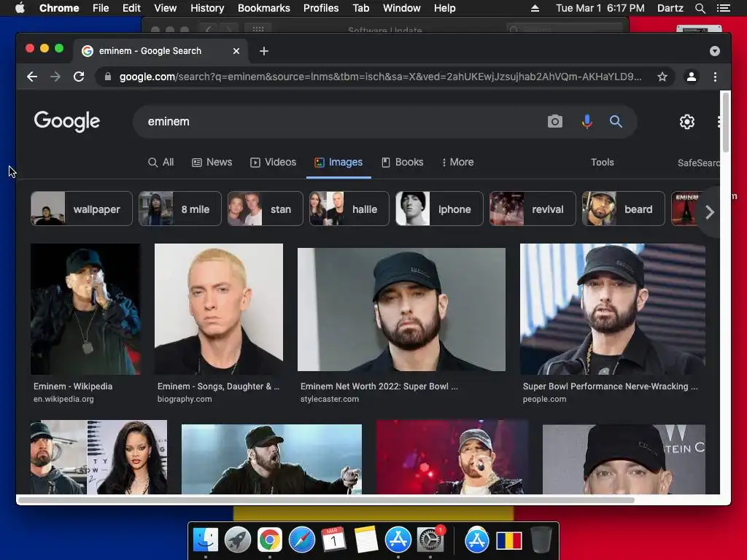The width and height of the screenshot is (747, 560).
Task: Click the vertical page scrollbar
Action: click(x=726, y=122)
